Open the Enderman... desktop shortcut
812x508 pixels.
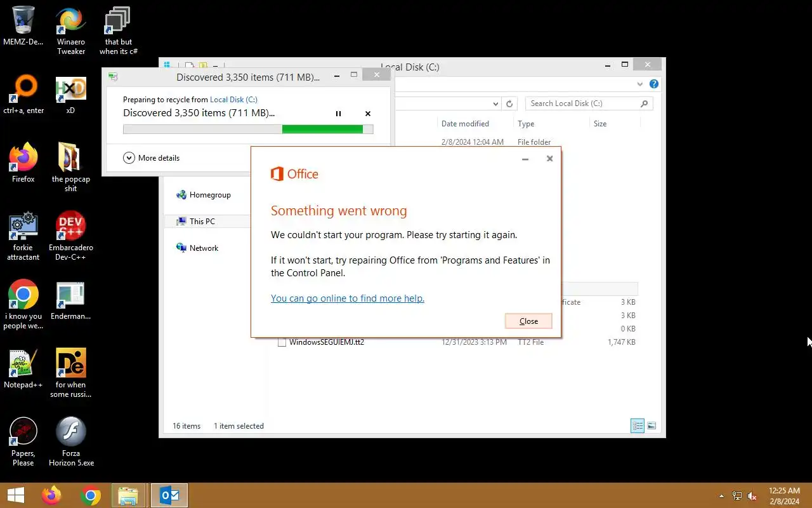70,300
